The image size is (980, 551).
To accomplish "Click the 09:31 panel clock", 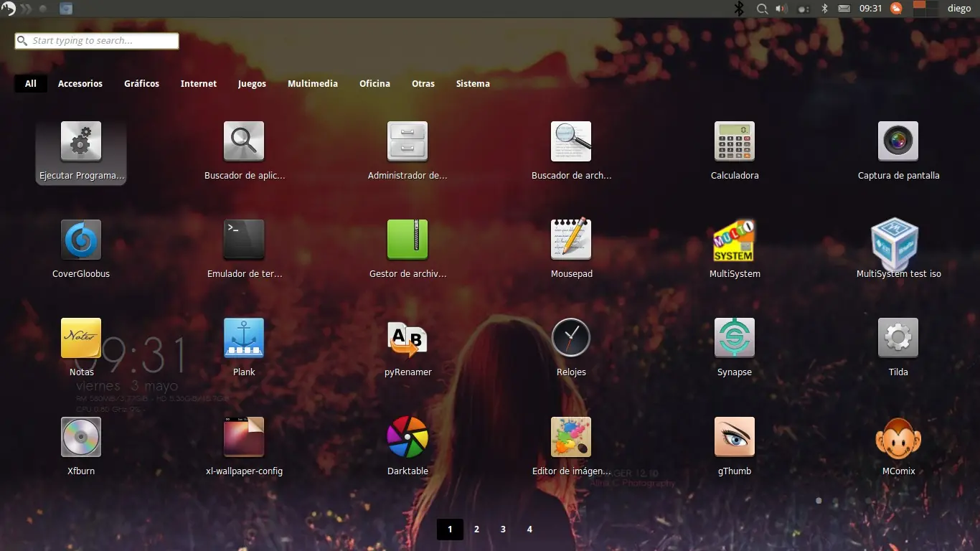I will (870, 9).
